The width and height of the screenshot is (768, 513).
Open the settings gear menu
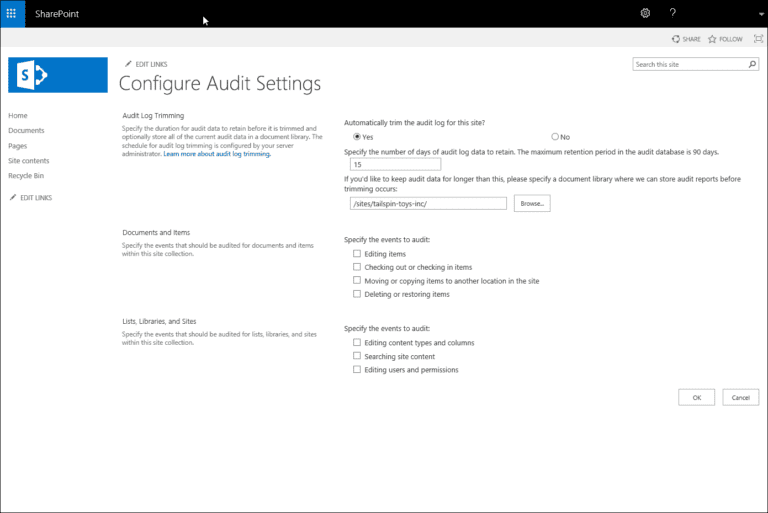(x=645, y=13)
